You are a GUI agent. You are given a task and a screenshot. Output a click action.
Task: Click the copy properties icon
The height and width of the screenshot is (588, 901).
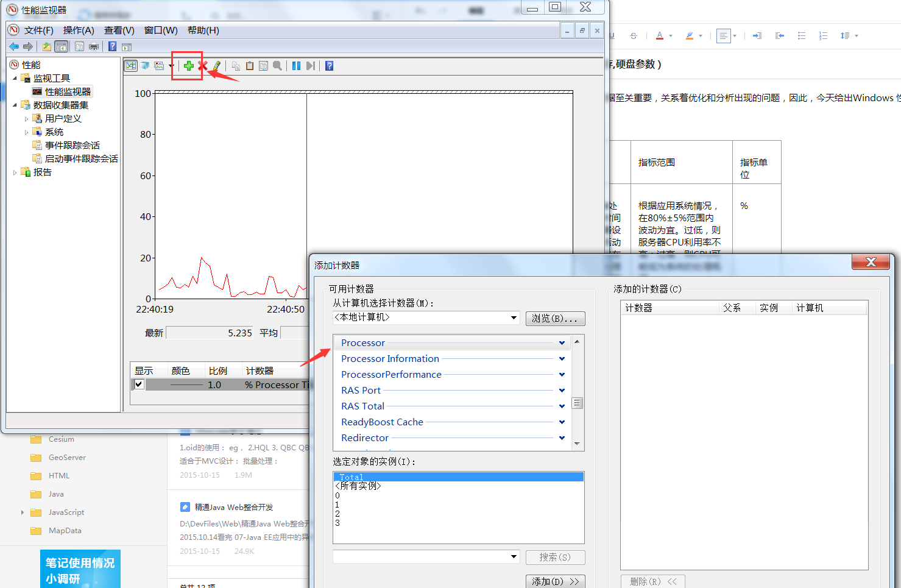(x=236, y=66)
